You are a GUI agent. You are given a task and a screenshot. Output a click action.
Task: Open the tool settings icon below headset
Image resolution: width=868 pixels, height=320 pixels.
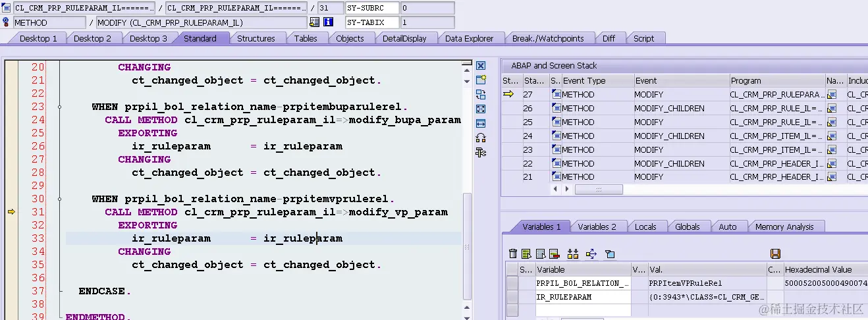point(481,153)
